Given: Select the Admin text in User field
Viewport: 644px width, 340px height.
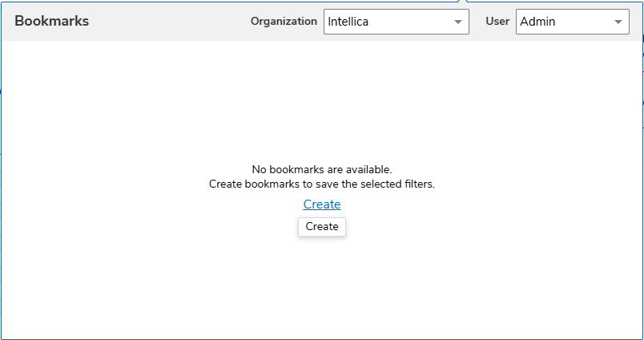Looking at the screenshot, I should pos(537,22).
